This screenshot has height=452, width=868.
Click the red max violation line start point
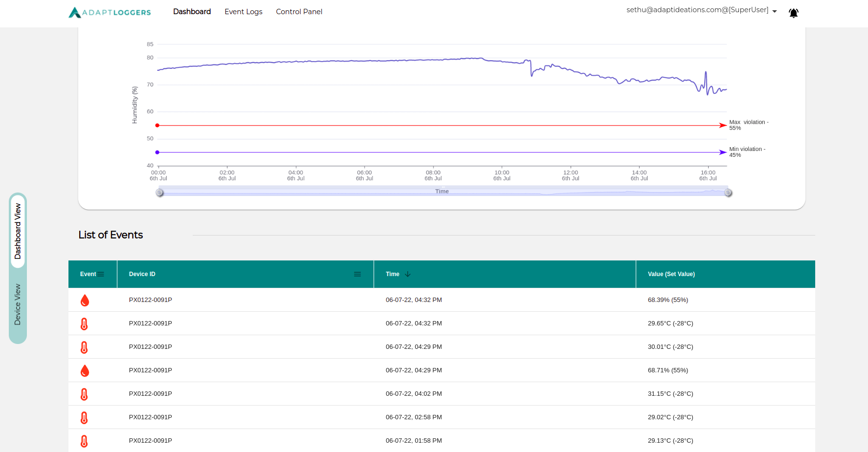[157, 126]
